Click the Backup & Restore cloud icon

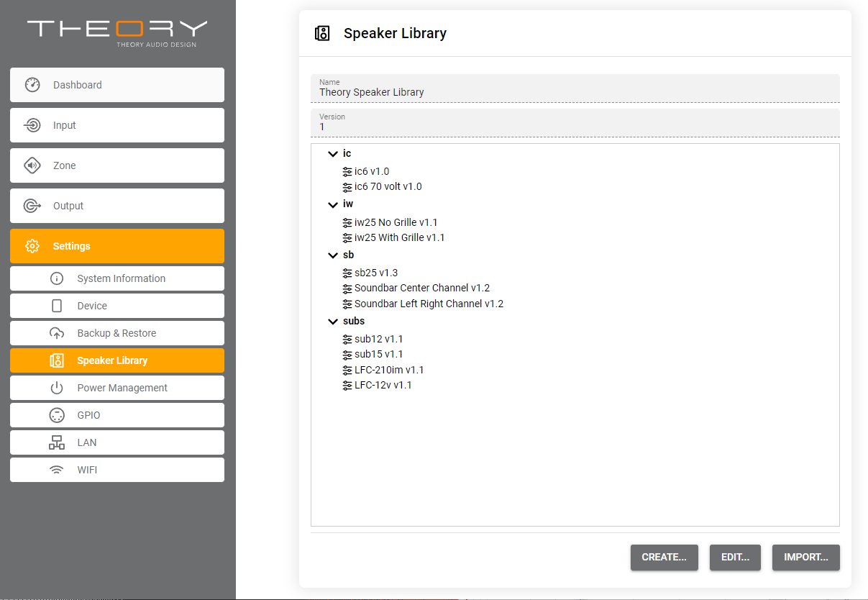(57, 333)
